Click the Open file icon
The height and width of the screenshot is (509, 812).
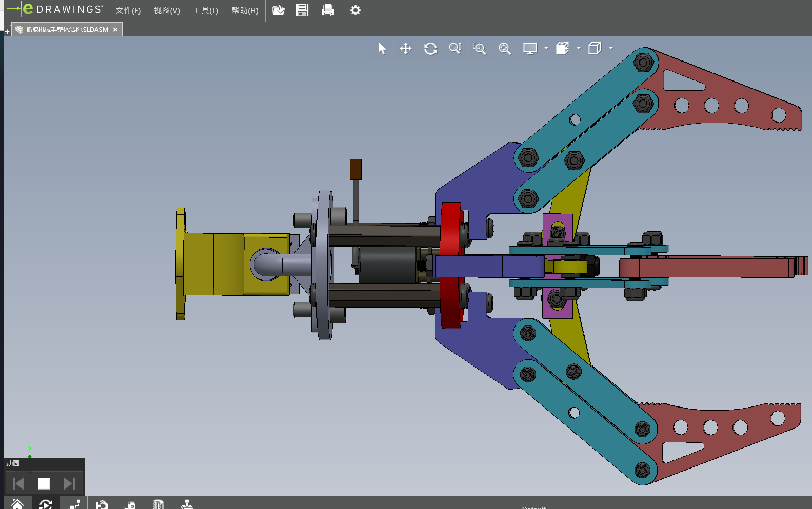point(278,10)
